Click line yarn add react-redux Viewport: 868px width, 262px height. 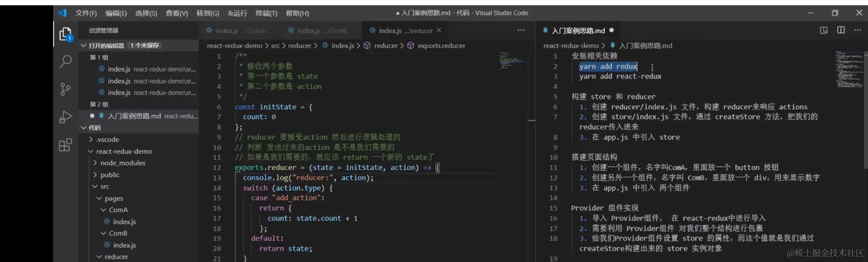[620, 76]
